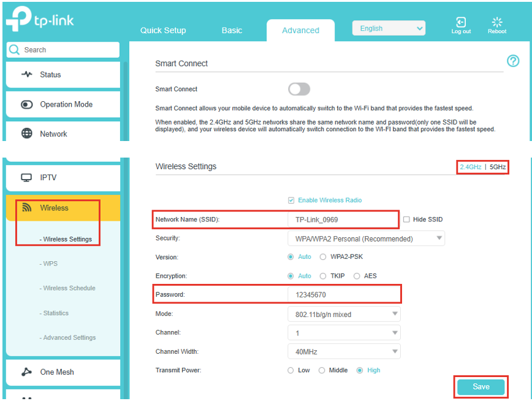Image resolution: width=532 pixels, height=401 pixels.
Task: Click the Operation Mode icon
Action: pyautogui.click(x=26, y=104)
